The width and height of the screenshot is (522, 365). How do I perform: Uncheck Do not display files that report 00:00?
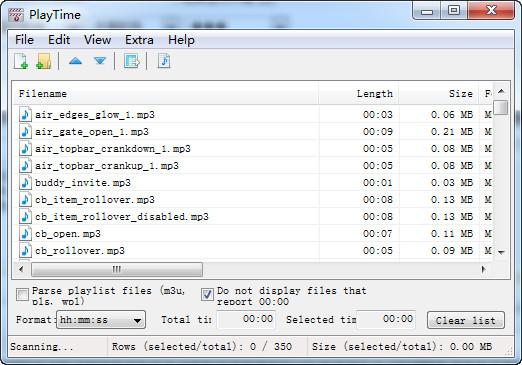click(x=207, y=295)
